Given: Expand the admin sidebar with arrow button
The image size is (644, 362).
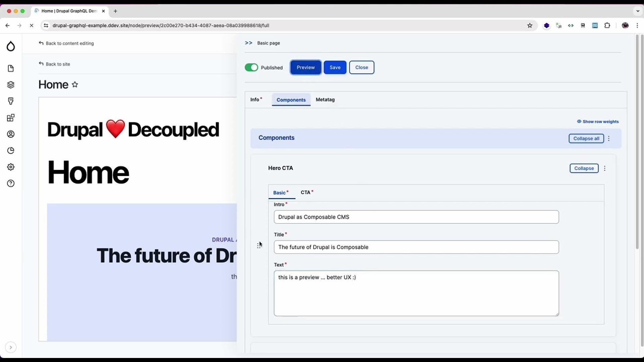Looking at the screenshot, I should 11,347.
